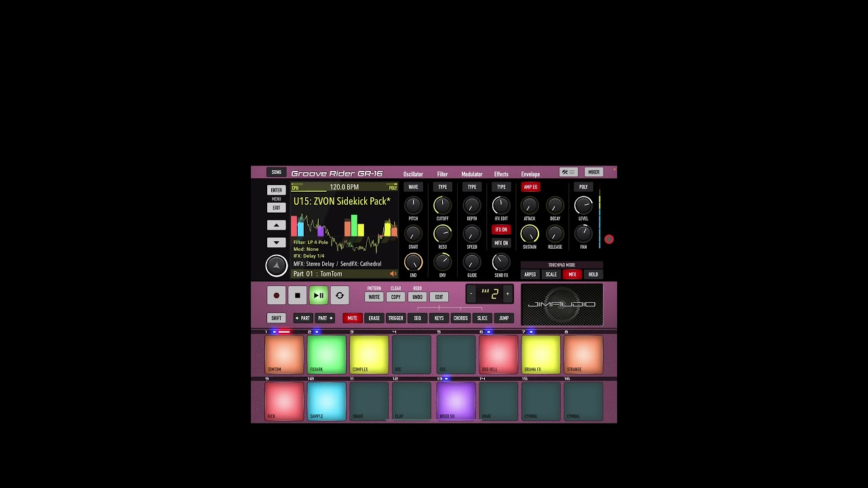
Task: Toggle the loop cycle button
Action: click(x=339, y=296)
